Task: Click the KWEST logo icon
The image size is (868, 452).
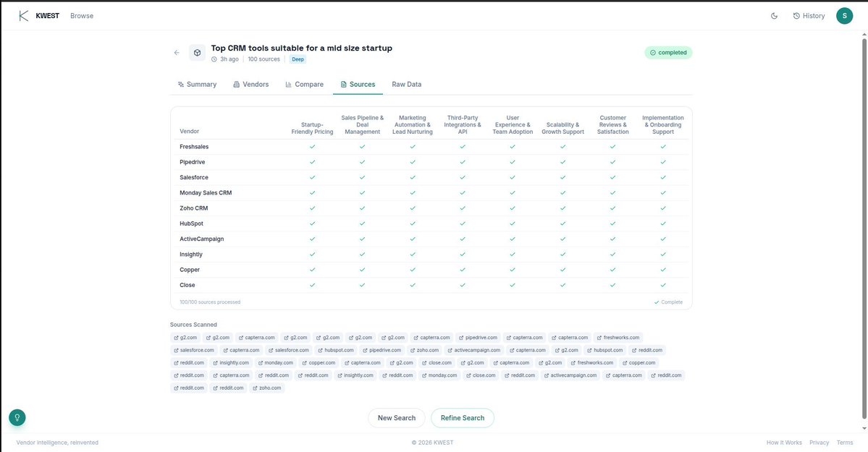Action: click(23, 16)
